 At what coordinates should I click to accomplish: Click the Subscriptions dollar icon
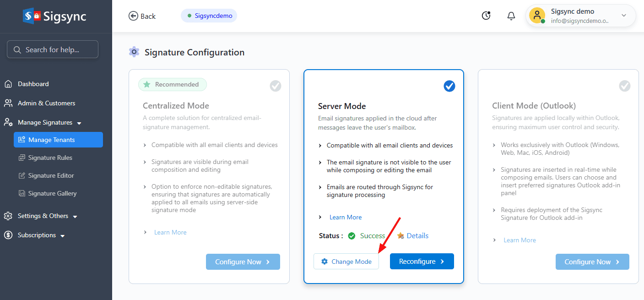tap(8, 235)
